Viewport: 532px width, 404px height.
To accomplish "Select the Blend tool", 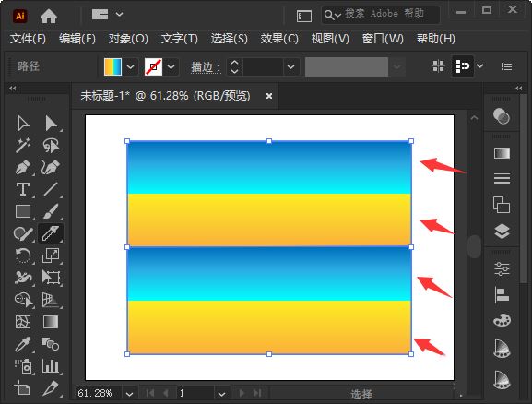I will (51, 344).
